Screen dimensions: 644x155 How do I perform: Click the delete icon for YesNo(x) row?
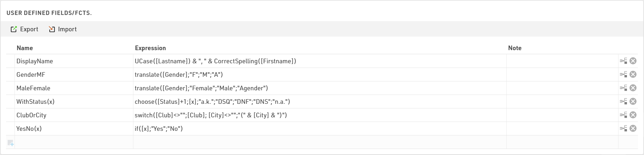[633, 129]
